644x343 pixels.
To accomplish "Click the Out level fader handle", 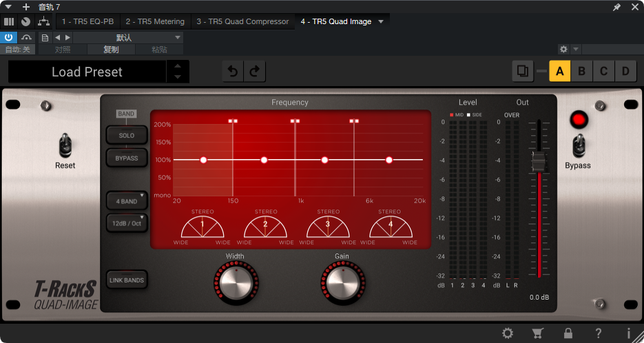I will (539, 161).
